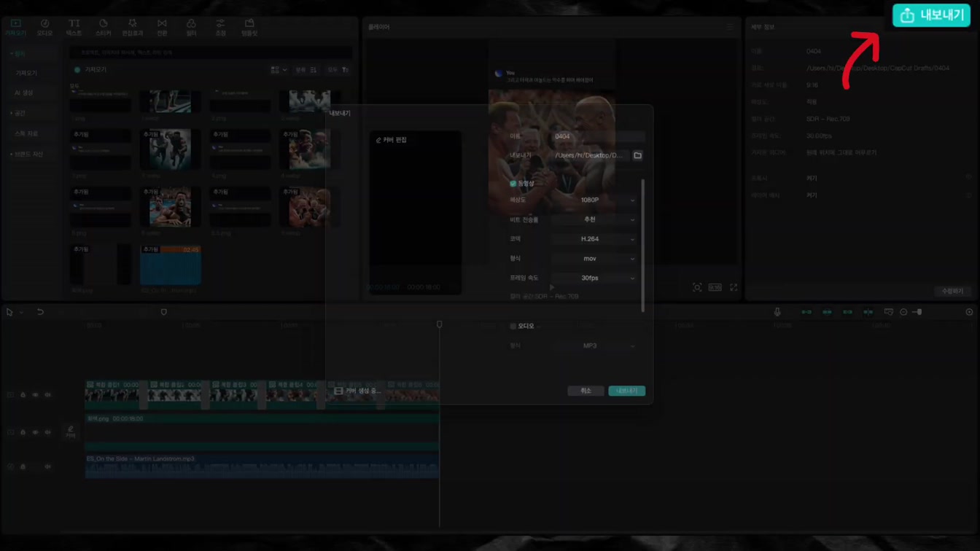
Task: Open the 해상도 dropdown showing 1080P
Action: (594, 200)
